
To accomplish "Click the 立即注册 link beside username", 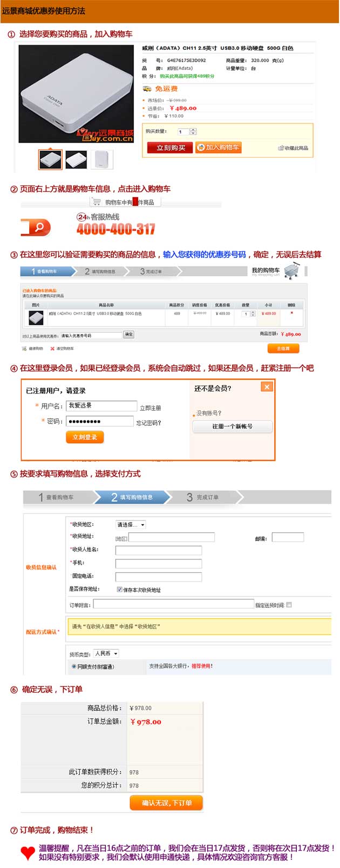I will [151, 408].
